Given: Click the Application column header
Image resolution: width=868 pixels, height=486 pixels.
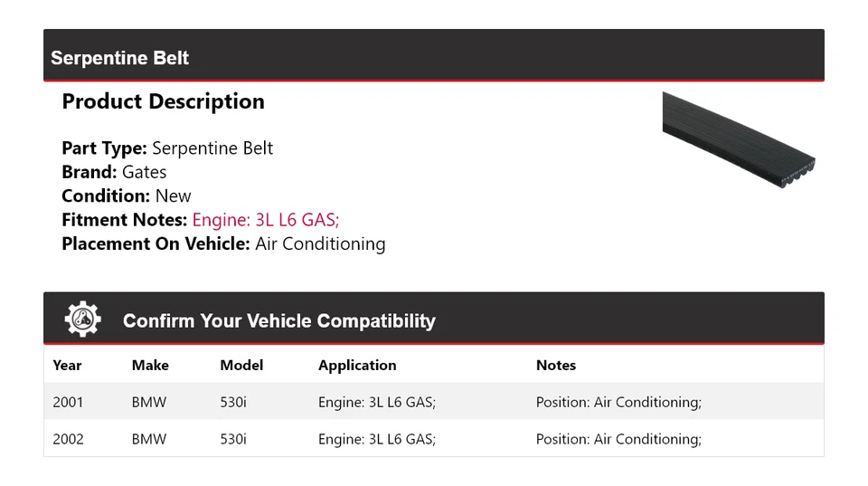Looking at the screenshot, I should coord(357,366).
